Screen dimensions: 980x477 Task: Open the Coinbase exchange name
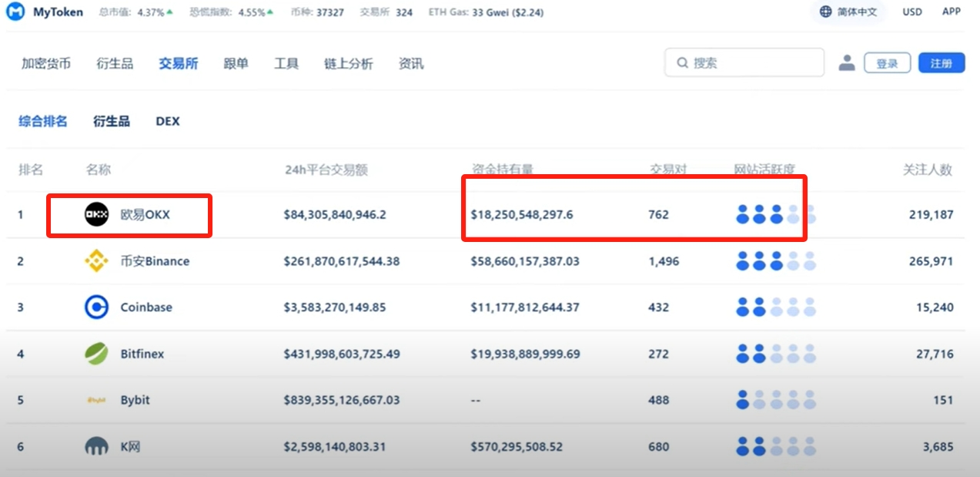[146, 307]
